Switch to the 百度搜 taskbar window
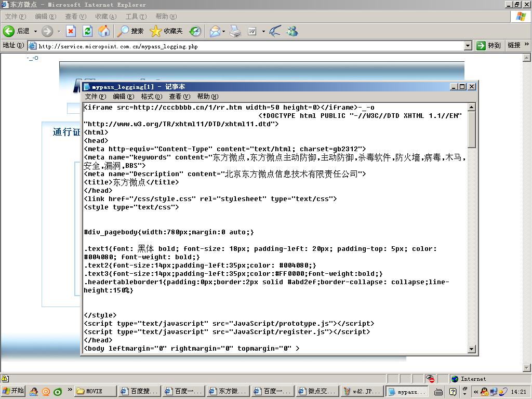 pos(139,392)
